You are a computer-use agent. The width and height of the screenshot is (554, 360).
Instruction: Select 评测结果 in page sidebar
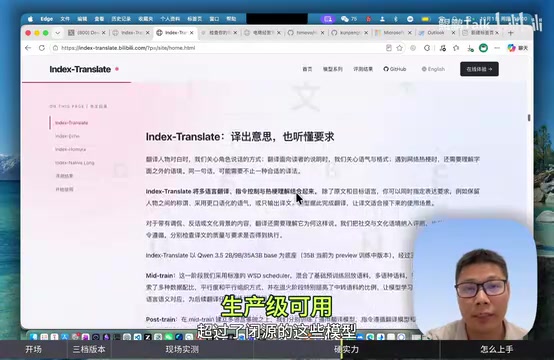pyautogui.click(x=64, y=176)
